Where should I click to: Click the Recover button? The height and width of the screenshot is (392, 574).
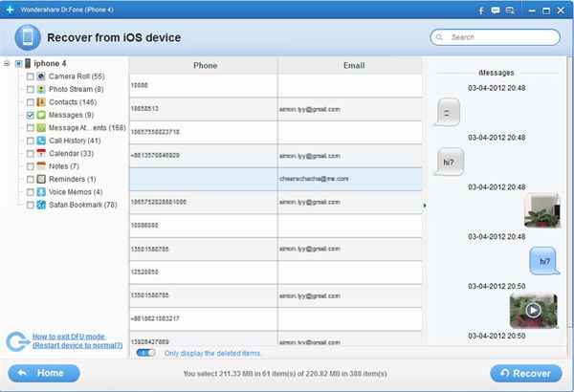pyautogui.click(x=526, y=373)
